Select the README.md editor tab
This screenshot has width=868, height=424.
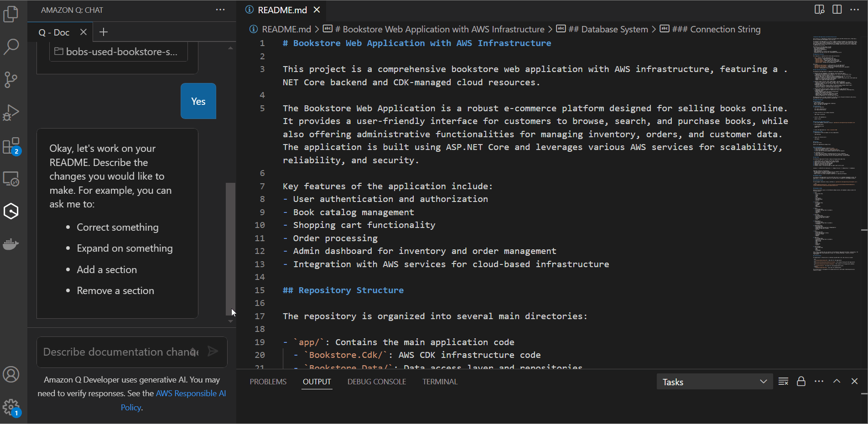[282, 10]
